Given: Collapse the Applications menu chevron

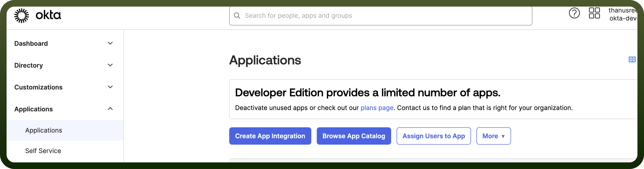Looking at the screenshot, I should click(110, 109).
